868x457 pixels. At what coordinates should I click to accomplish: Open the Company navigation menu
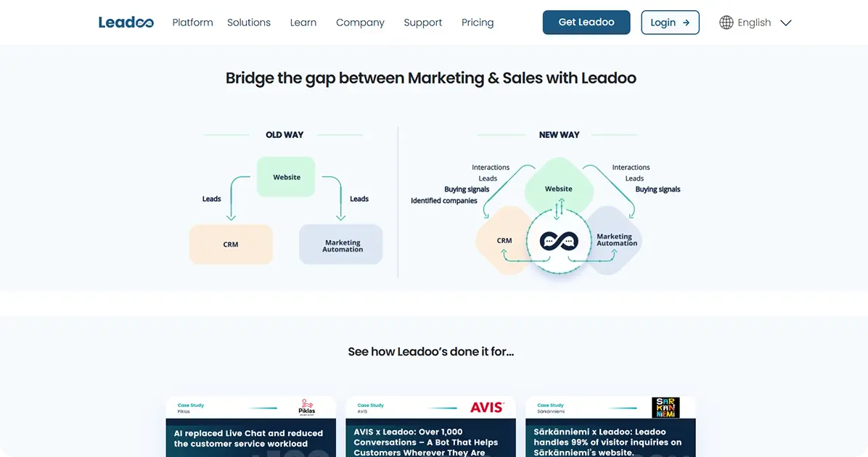[x=360, y=22]
